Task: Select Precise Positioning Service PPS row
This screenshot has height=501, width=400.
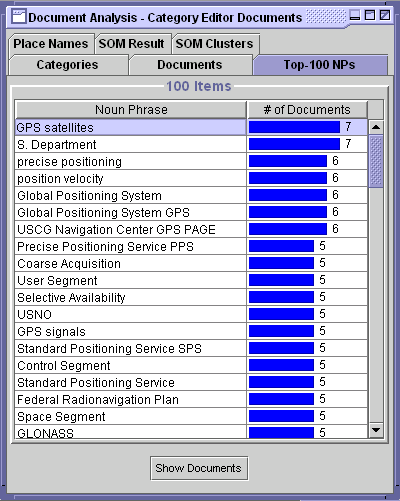Action: [x=191, y=246]
